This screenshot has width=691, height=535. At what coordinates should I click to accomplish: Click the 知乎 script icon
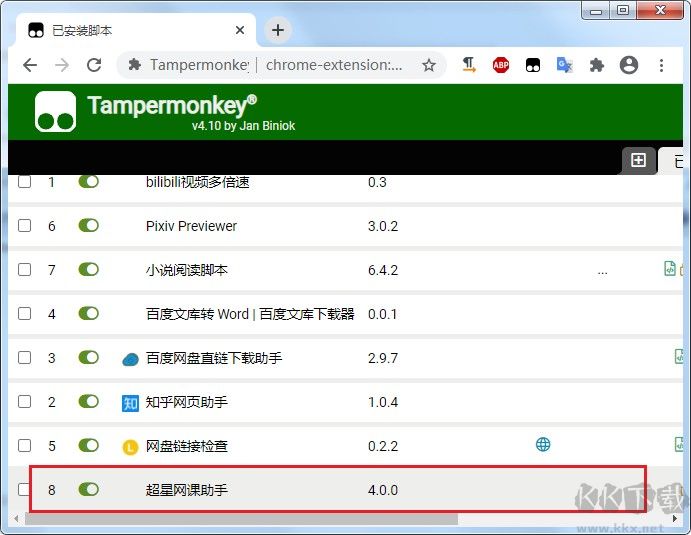coord(130,403)
